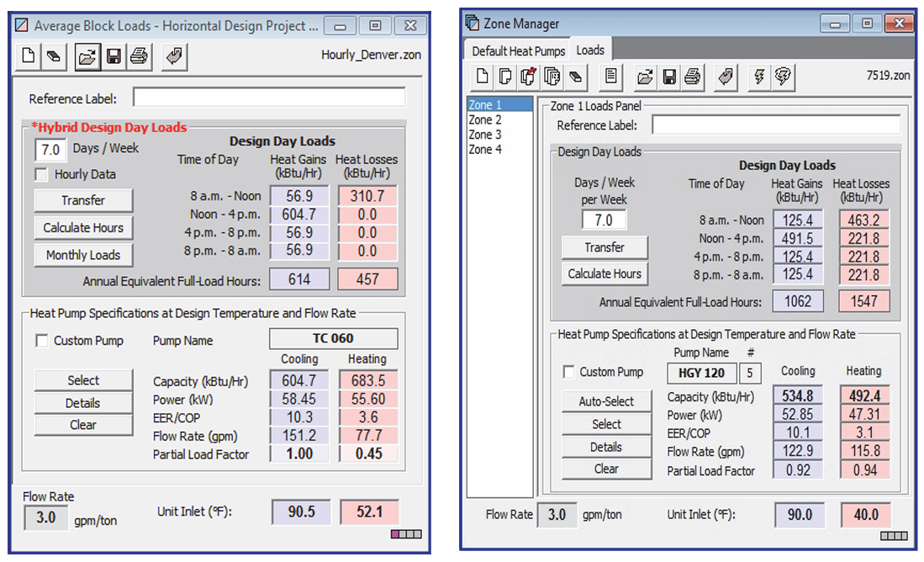Click Transfer in Average Block Loads window

click(83, 200)
